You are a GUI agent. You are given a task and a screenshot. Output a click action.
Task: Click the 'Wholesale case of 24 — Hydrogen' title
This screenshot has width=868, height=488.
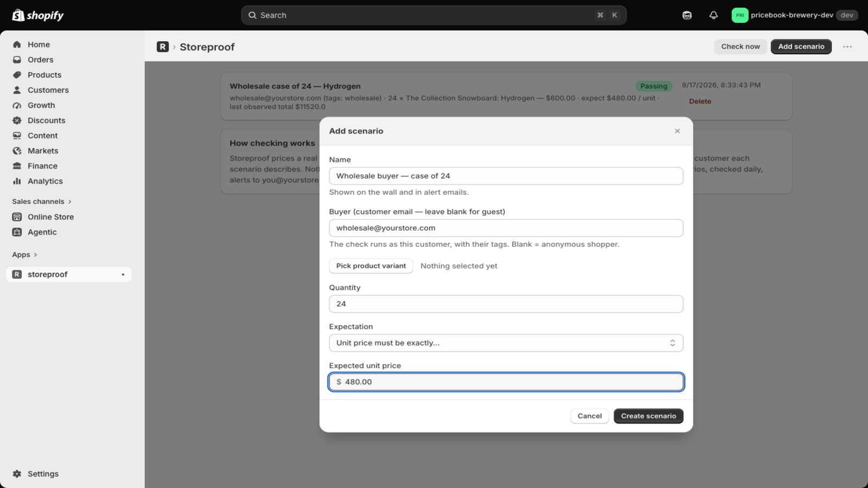(x=295, y=86)
